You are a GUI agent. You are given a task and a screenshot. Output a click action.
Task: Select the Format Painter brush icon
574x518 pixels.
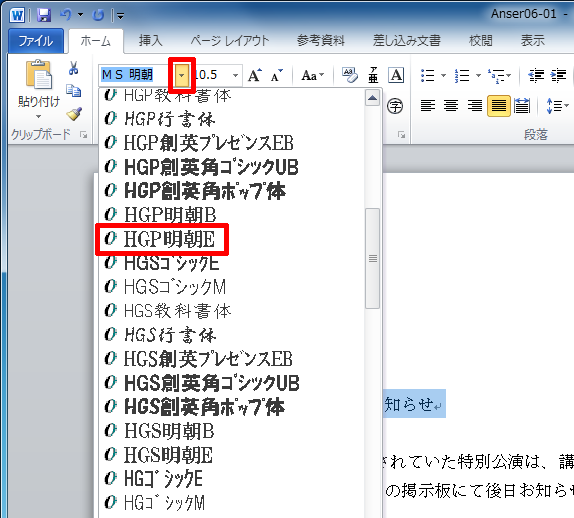coord(74,114)
